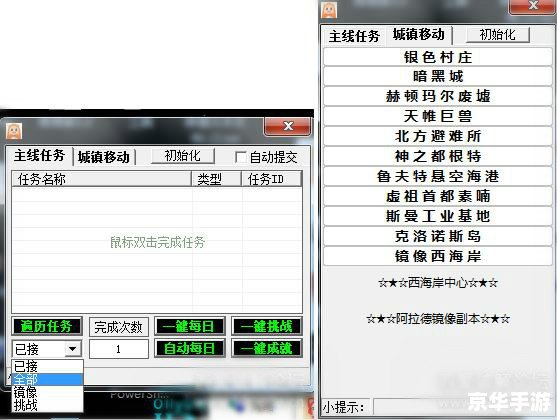
Task: Move to 银色村庄 town
Action: (x=438, y=57)
